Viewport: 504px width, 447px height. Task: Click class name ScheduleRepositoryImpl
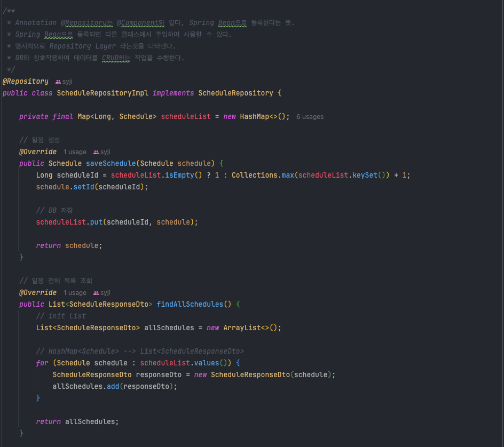click(103, 93)
